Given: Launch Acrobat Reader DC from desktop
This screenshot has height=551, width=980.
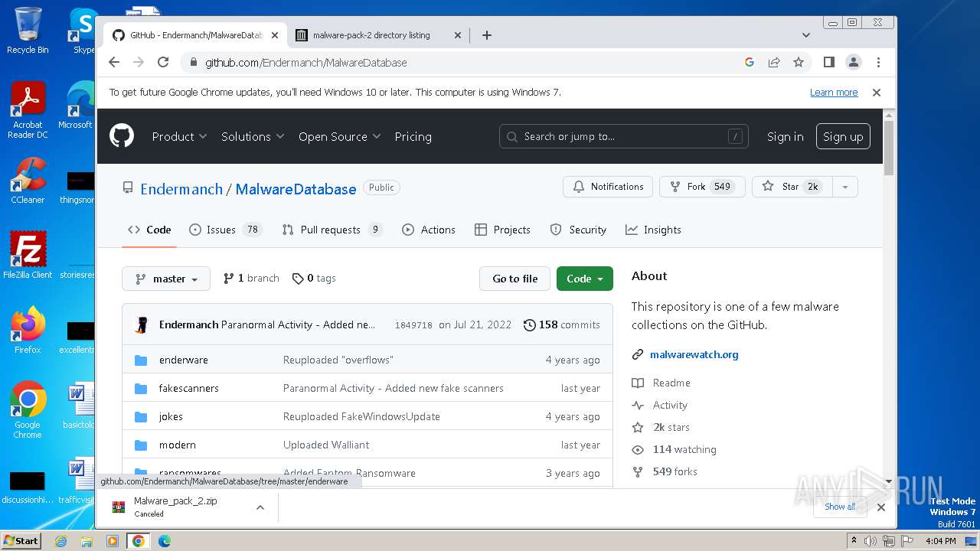Looking at the screenshot, I should pyautogui.click(x=28, y=110).
